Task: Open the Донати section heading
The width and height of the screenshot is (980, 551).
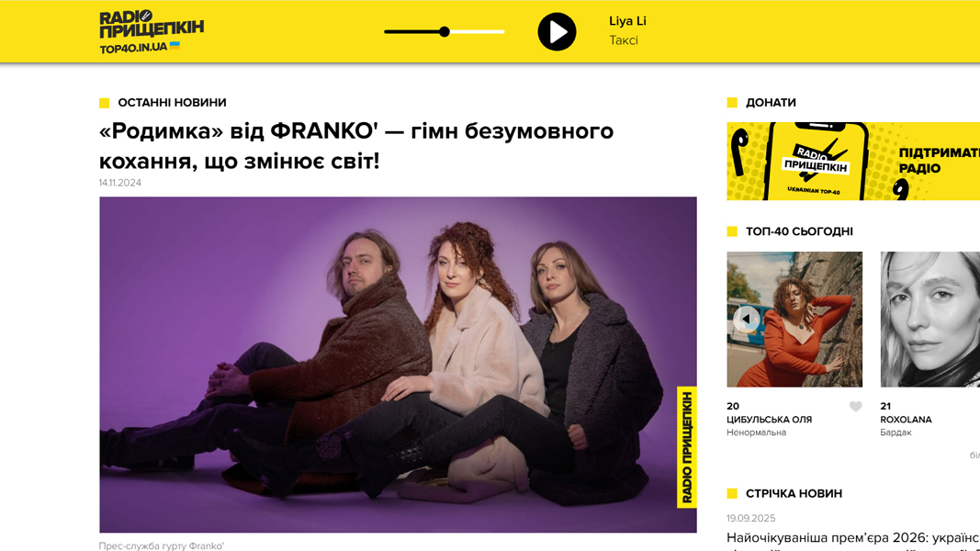Action: (771, 103)
